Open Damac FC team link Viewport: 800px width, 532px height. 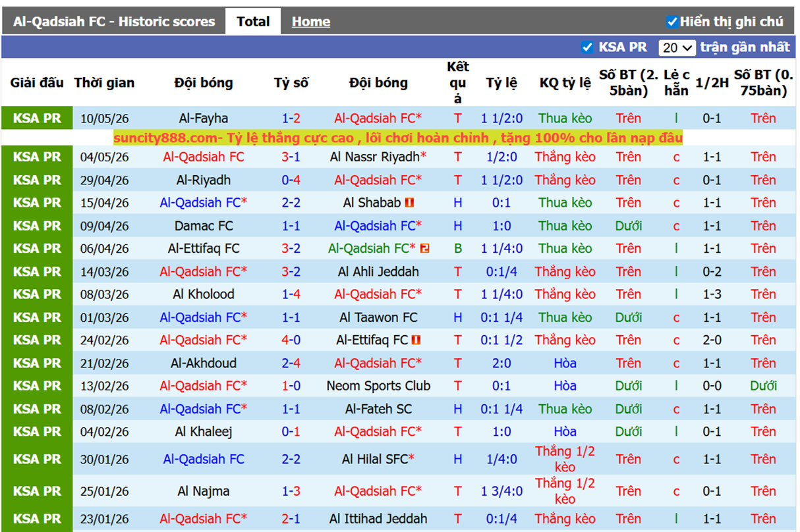coord(204,226)
